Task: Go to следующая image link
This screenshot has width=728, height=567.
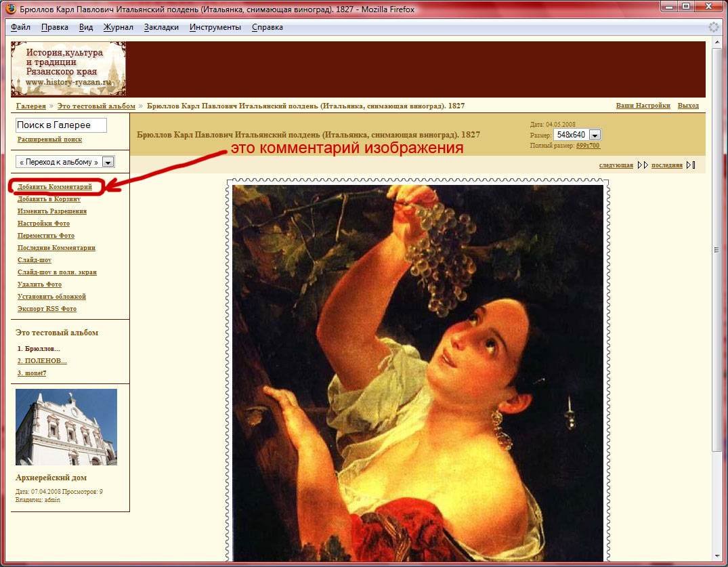Action: pos(616,165)
